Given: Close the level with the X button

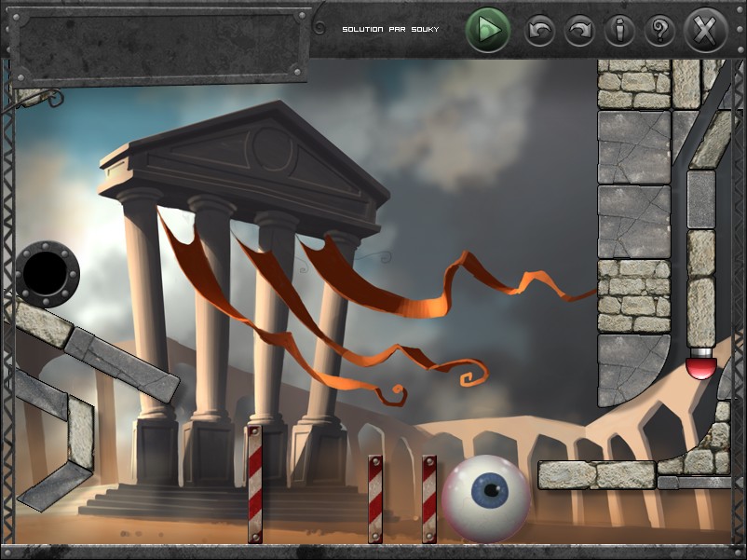Looking at the screenshot, I should point(706,30).
